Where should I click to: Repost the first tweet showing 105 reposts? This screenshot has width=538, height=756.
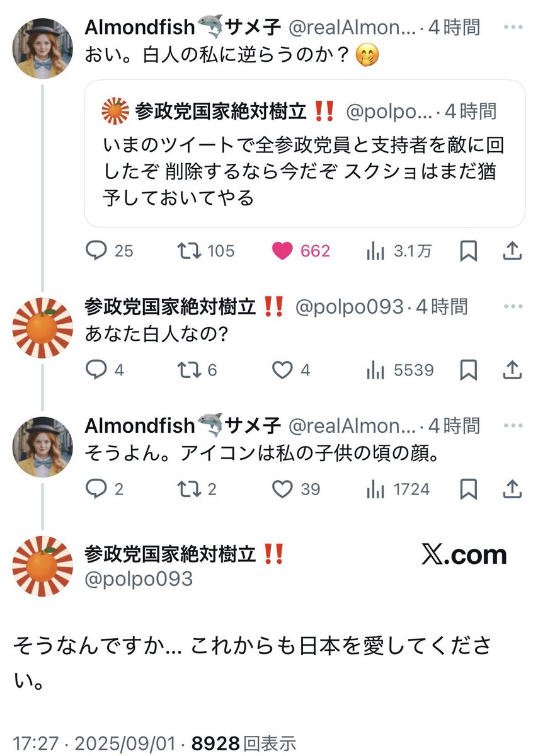tap(205, 251)
